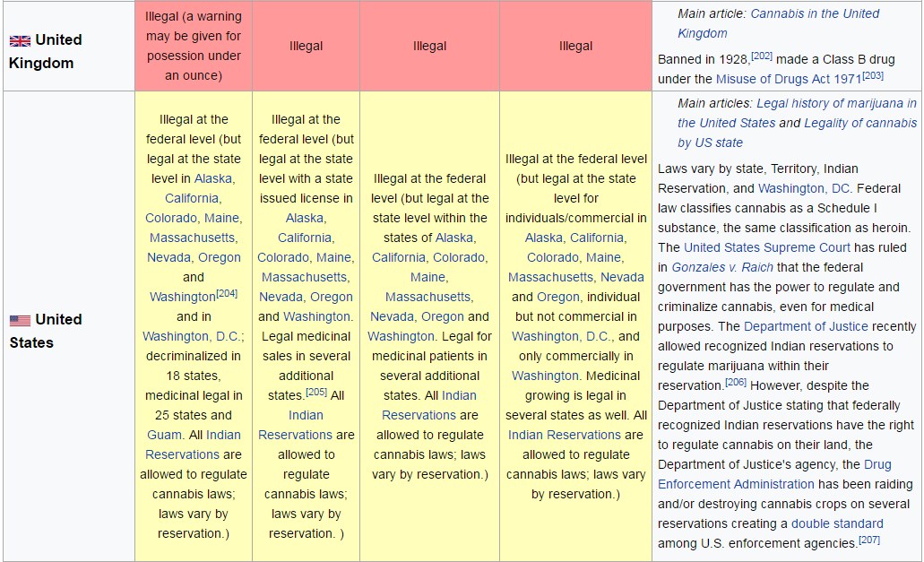Open Indian Reservations in the 'medicinal patients' cell
The width and height of the screenshot is (924, 562).
tap(429, 405)
